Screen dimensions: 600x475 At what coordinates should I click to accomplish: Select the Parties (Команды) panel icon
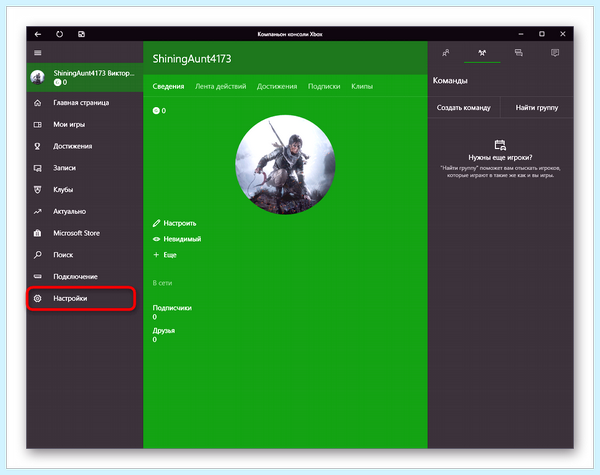click(482, 53)
